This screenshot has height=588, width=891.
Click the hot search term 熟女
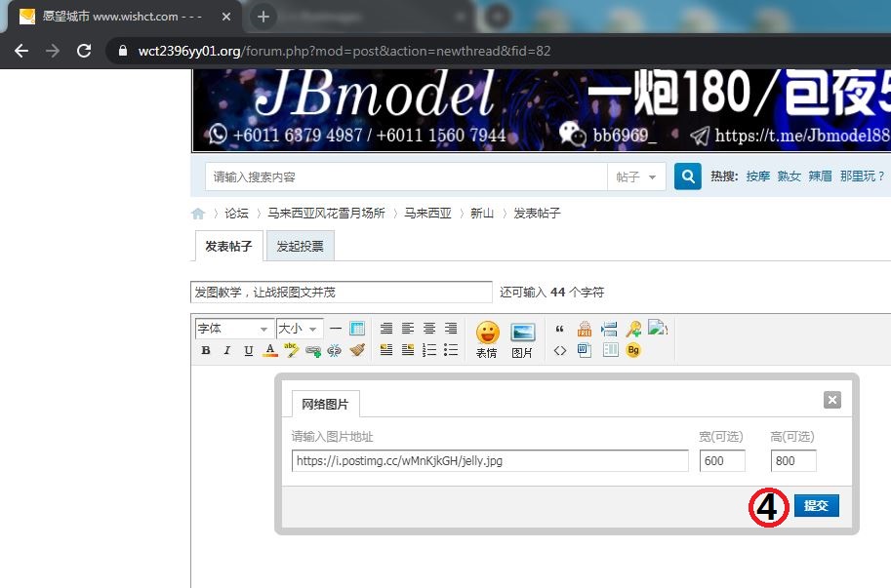coord(790,176)
